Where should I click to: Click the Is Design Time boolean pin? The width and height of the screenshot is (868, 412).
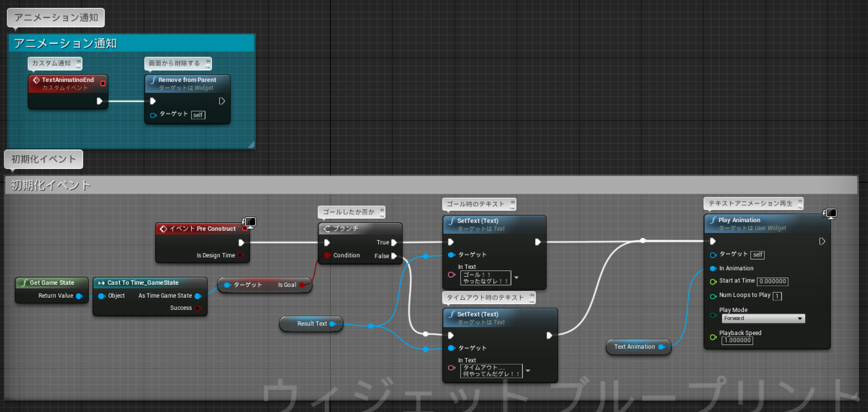pyautogui.click(x=240, y=255)
